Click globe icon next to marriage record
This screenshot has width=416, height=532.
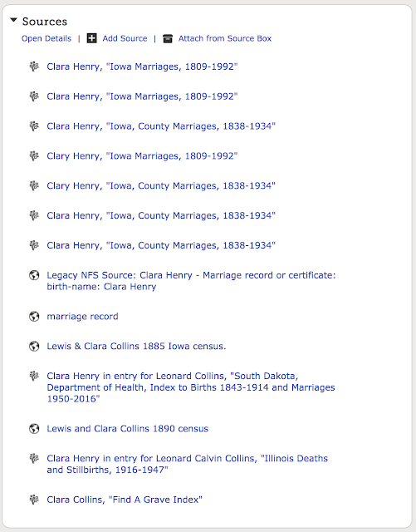[34, 317]
